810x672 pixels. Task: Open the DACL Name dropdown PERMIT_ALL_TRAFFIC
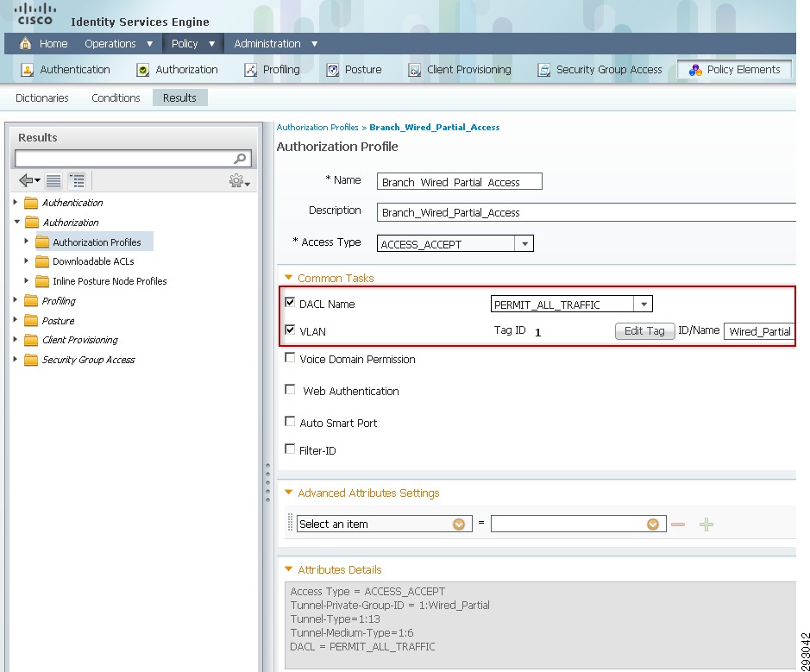644,305
